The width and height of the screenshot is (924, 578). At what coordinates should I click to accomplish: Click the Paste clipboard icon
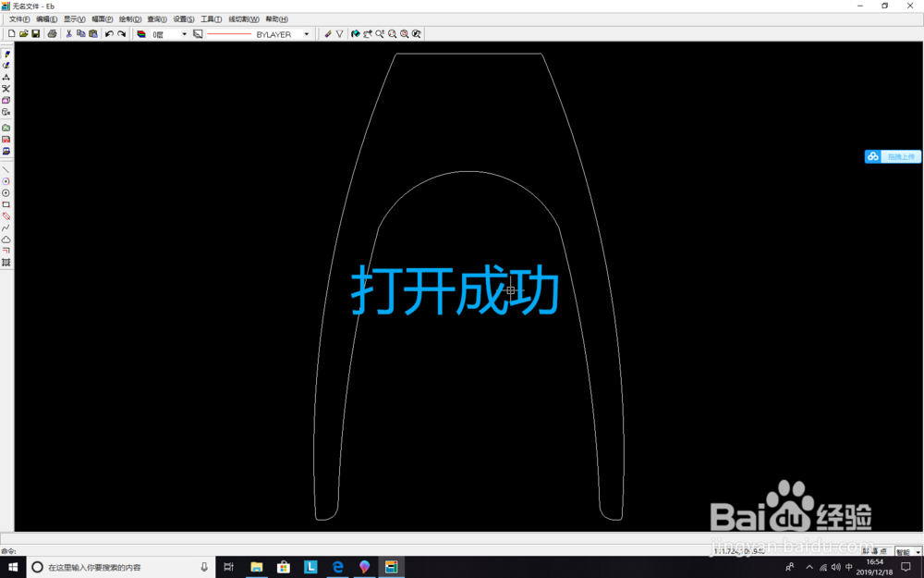point(93,34)
